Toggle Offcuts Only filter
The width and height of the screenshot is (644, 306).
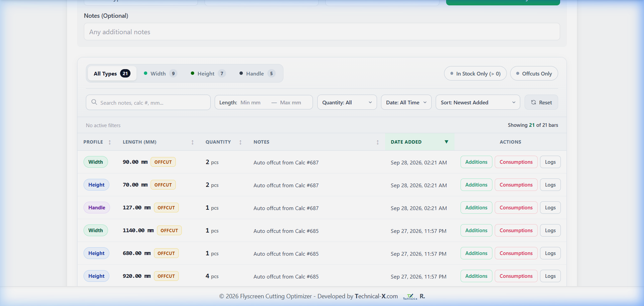tap(534, 74)
